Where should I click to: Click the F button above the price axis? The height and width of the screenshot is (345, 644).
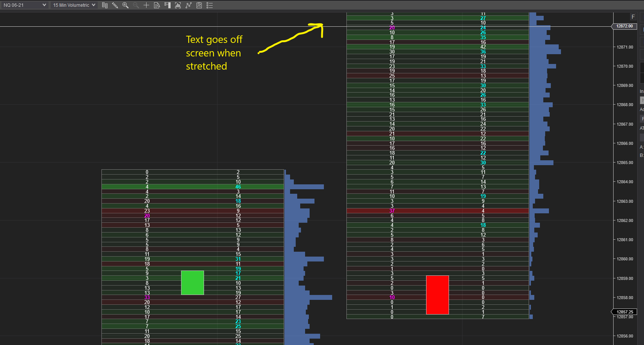pyautogui.click(x=633, y=17)
